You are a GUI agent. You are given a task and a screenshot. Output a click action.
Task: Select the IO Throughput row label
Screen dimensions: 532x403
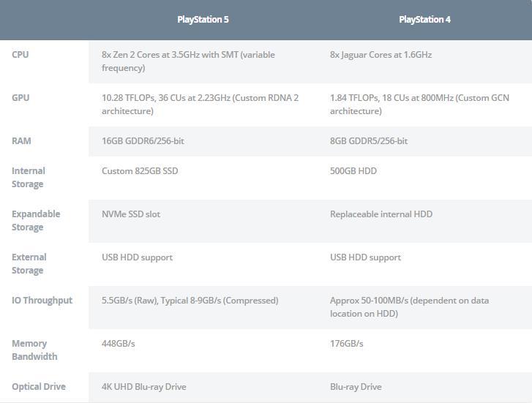(42, 301)
